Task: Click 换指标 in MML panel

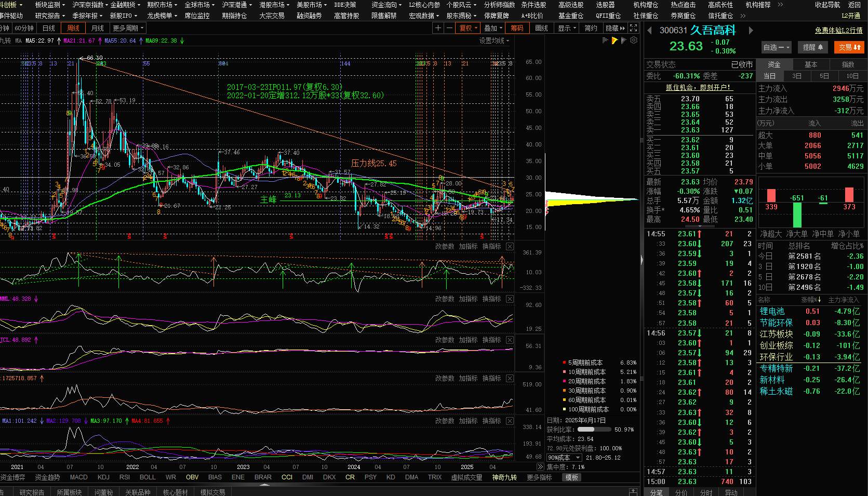Action: [491, 299]
